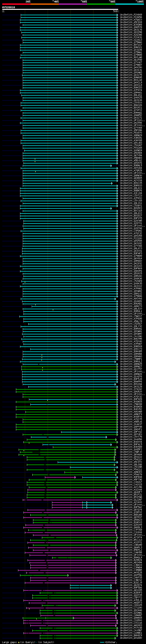The image size is (146, 644).
Task: Select the UniRef100_O22613 label
Action: point(131,40)
